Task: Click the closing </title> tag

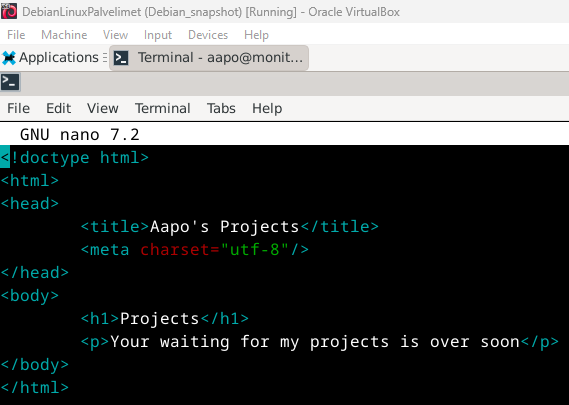Action: (x=340, y=227)
